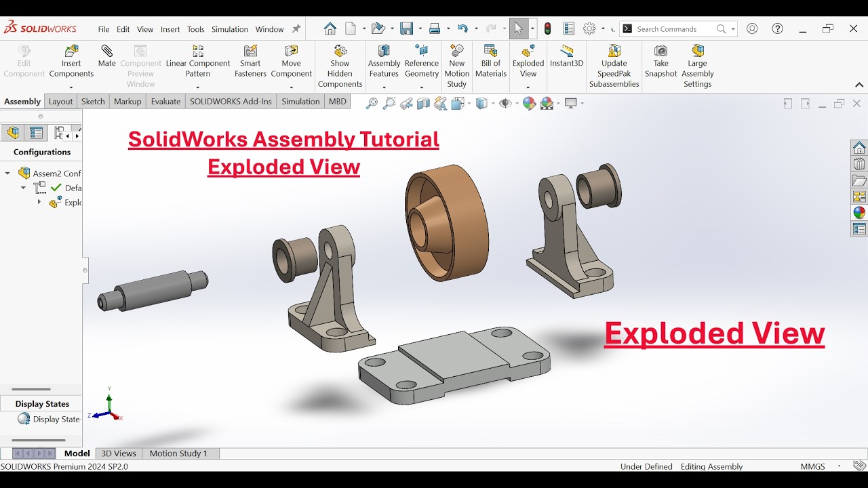Open the Save dropdown arrow

coord(420,28)
